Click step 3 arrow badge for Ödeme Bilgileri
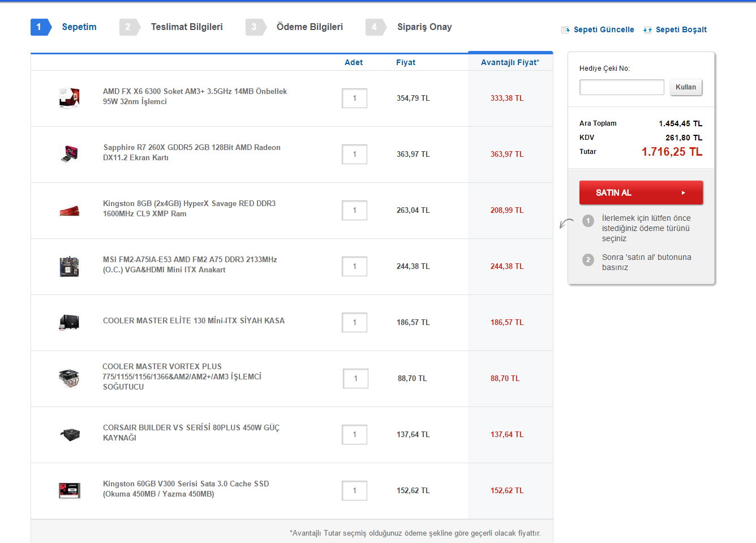Screen dimensions: 756x543 click(256, 27)
